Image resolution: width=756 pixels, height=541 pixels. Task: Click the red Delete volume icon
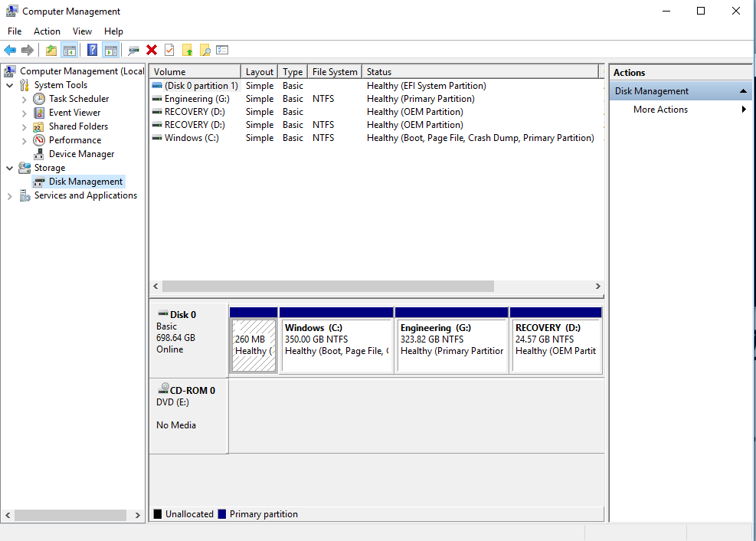click(x=152, y=49)
